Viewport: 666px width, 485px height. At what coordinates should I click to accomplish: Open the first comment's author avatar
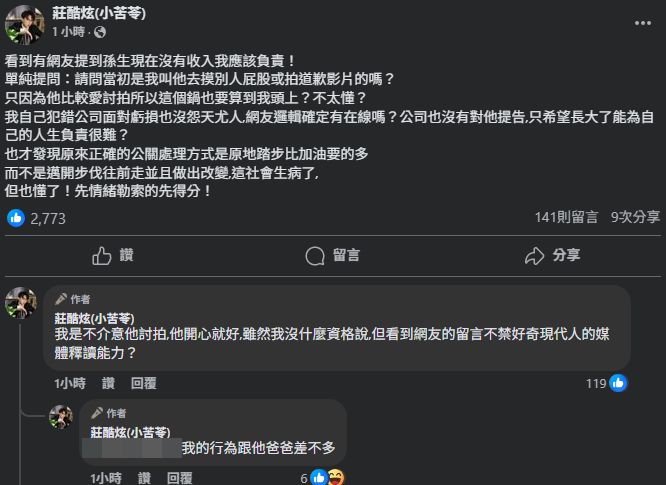(21, 303)
